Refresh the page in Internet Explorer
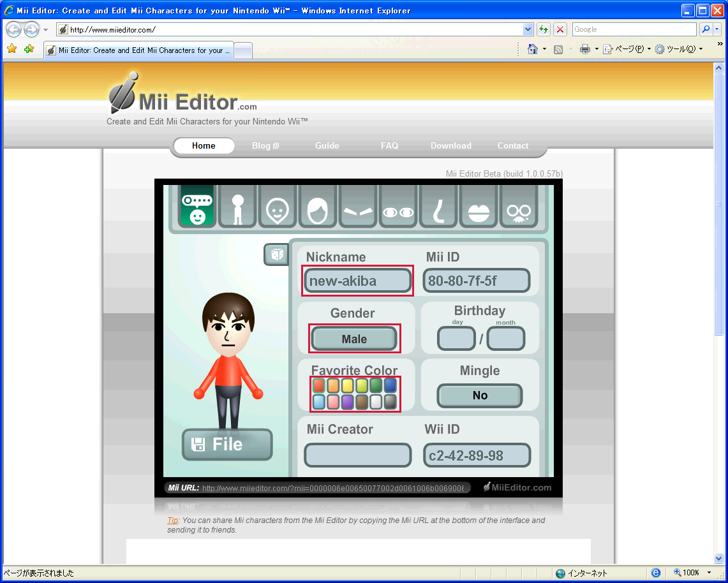The height and width of the screenshot is (583, 728). [543, 30]
